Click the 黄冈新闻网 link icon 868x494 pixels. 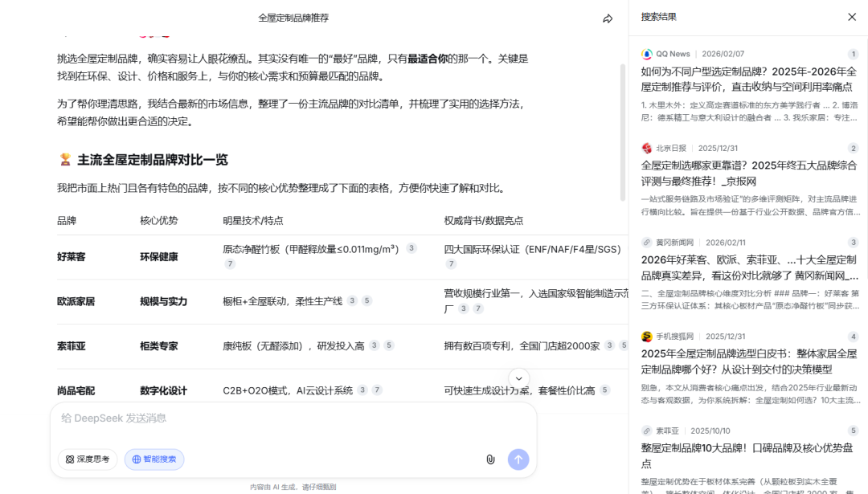pyautogui.click(x=645, y=242)
